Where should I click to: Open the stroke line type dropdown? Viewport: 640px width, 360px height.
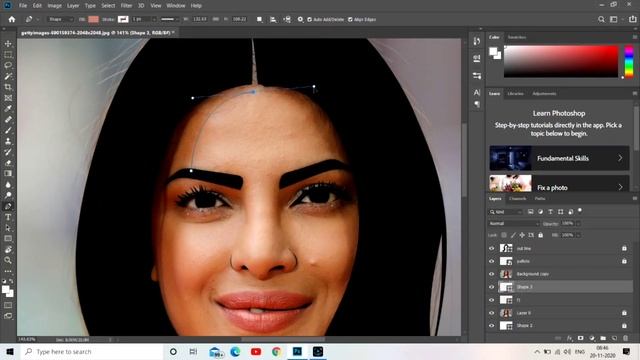click(x=169, y=19)
